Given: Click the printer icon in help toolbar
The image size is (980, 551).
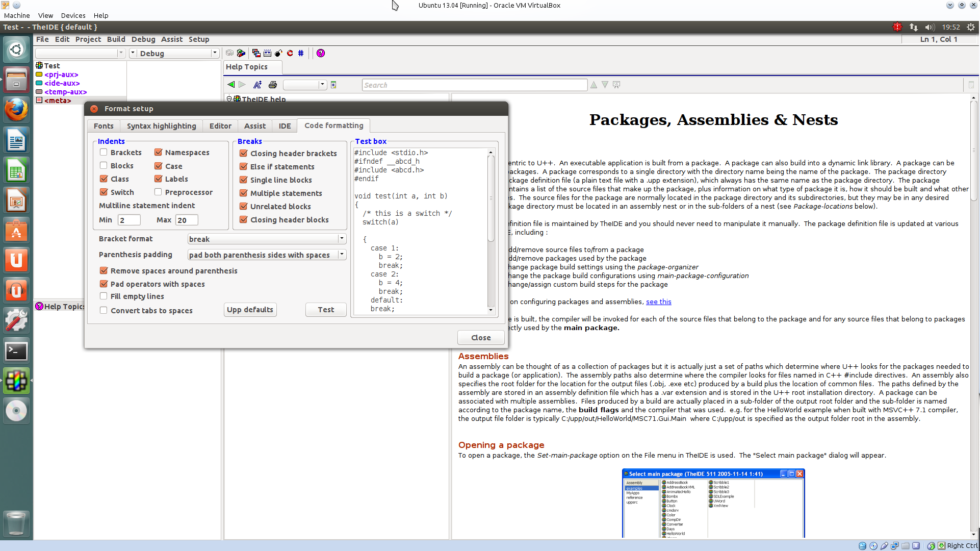Looking at the screenshot, I should (273, 85).
